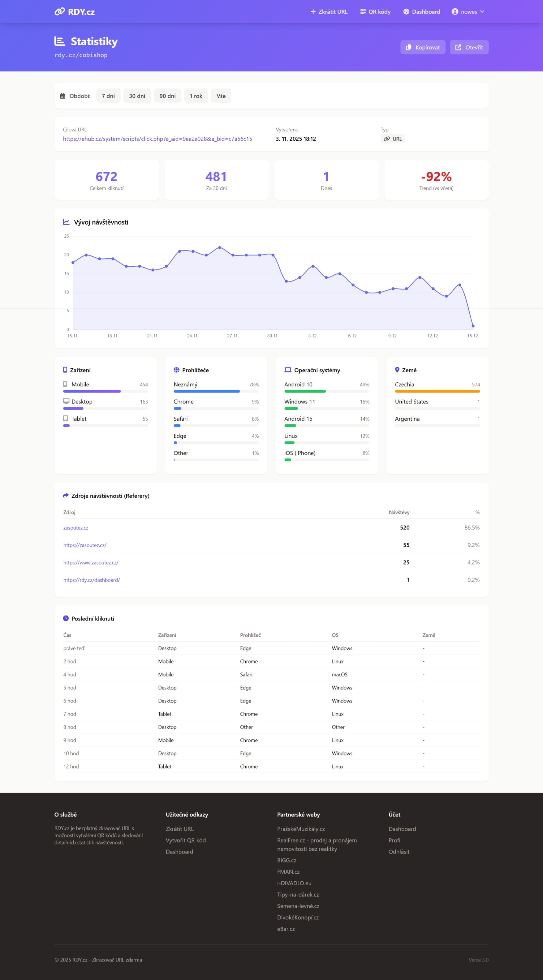
Task: Show statistics for 1 rok
Action: (196, 96)
